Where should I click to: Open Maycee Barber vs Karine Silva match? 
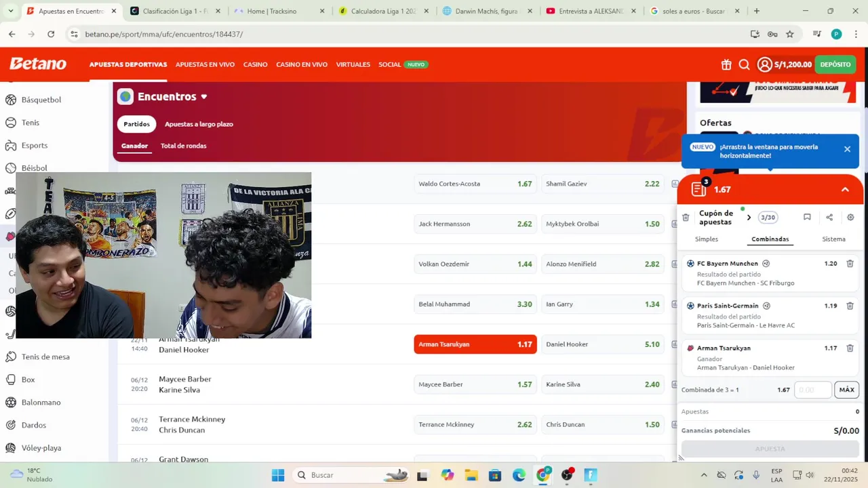pyautogui.click(x=184, y=384)
